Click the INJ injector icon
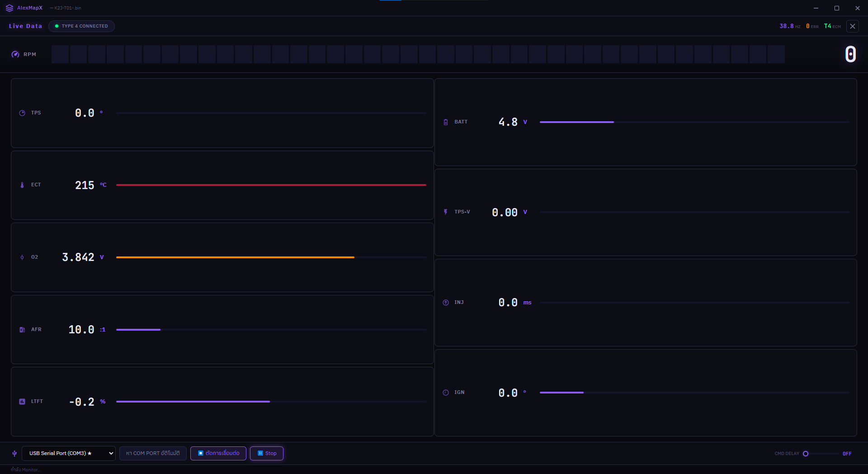 (446, 302)
